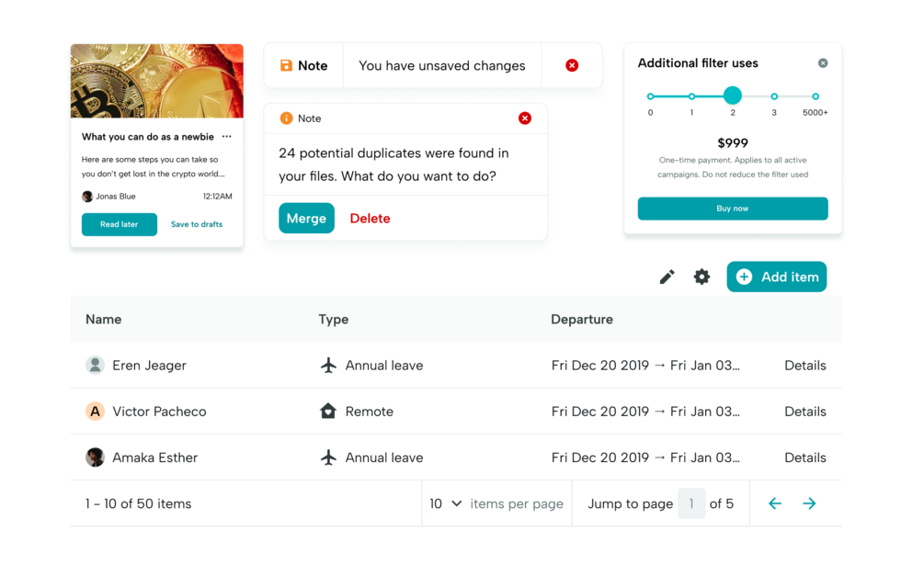Open Details for Victor Pacheco
This screenshot has width=924, height=587.
[804, 412]
